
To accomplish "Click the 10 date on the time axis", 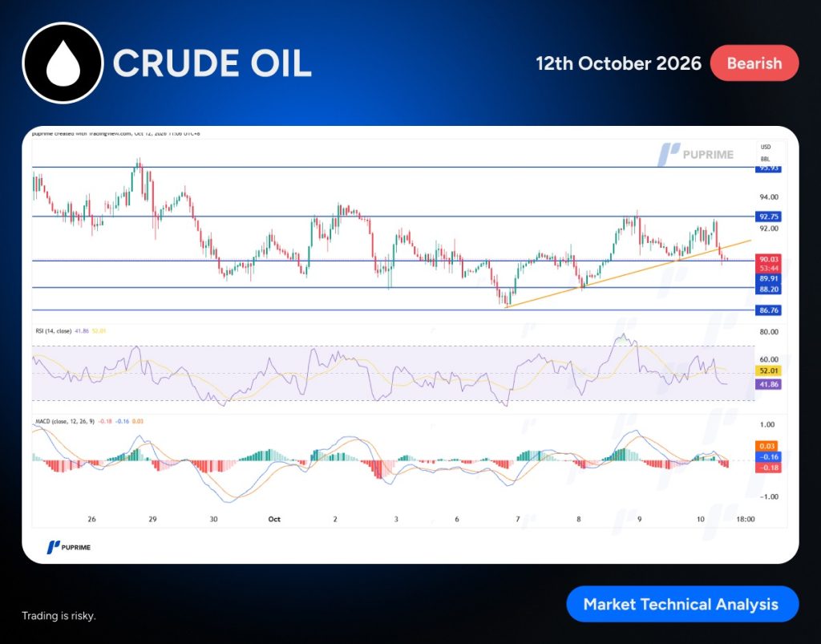I will (701, 520).
